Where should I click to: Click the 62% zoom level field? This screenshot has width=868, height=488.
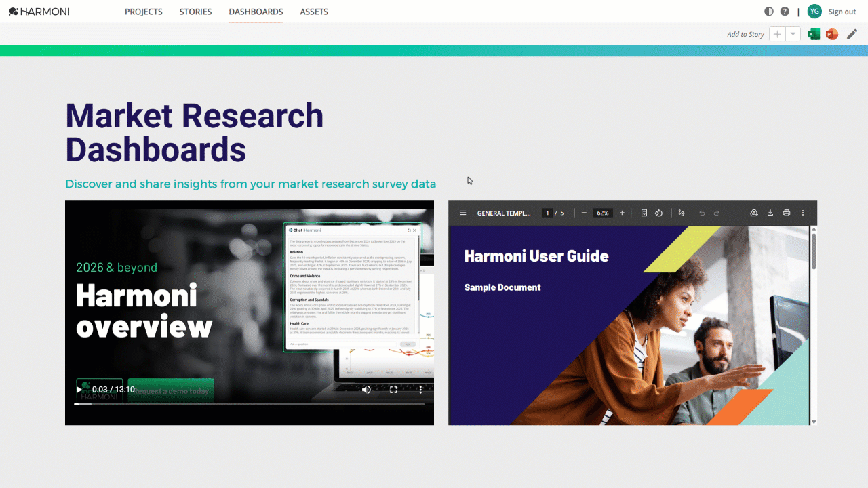tap(603, 213)
